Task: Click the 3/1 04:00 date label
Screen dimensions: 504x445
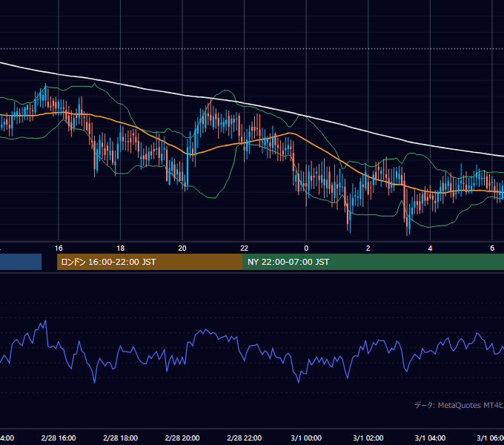Action: coord(430,438)
